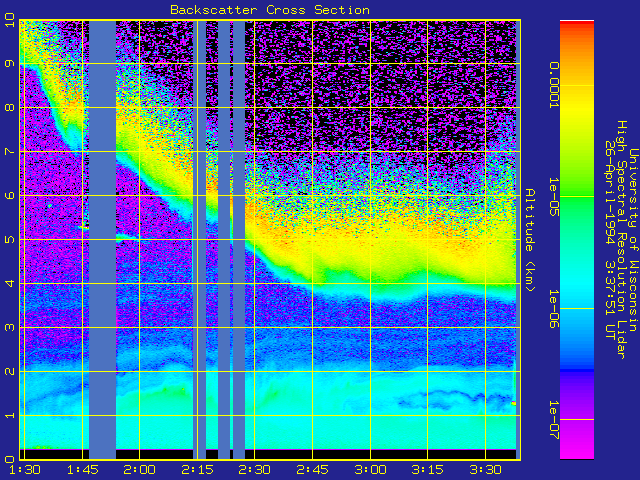Click altitude label 9 on left axis
Viewport: 640px width, 480px height.
pyautogui.click(x=10, y=63)
